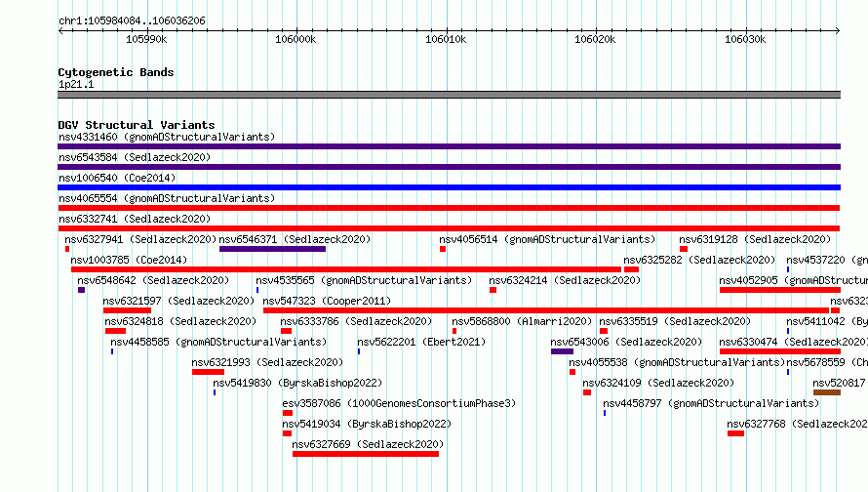
Task: Click the 106030k ruler tick label
Action: pyautogui.click(x=745, y=39)
